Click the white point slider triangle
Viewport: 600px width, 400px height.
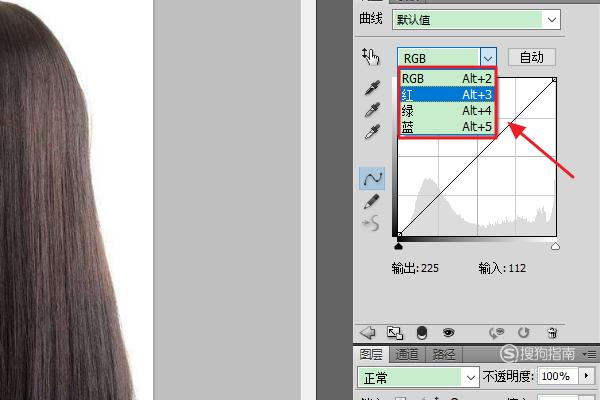(555, 246)
